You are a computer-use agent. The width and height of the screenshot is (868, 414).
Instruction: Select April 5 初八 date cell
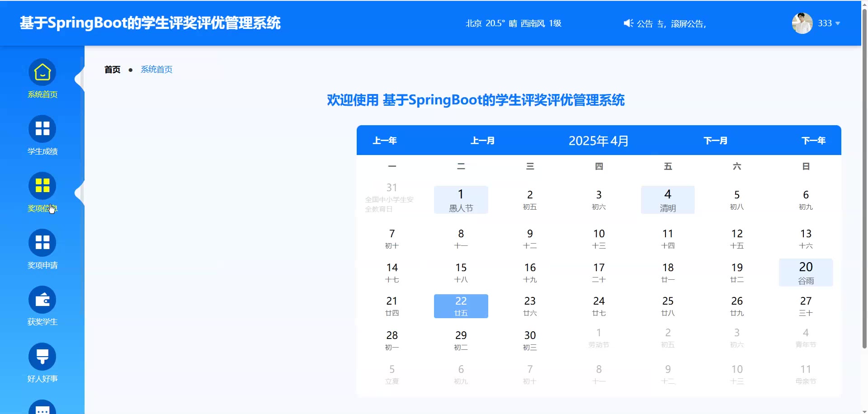tap(737, 200)
